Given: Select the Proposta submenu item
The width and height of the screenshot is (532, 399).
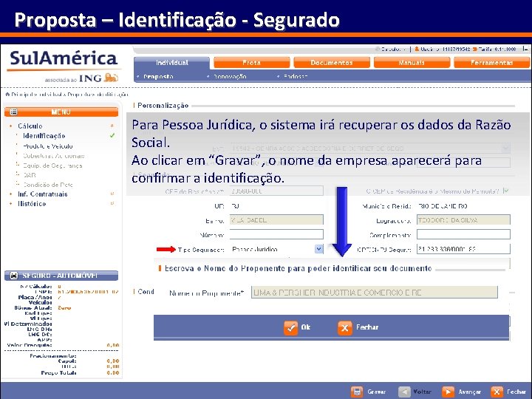Looking at the screenshot, I should 158,77.
